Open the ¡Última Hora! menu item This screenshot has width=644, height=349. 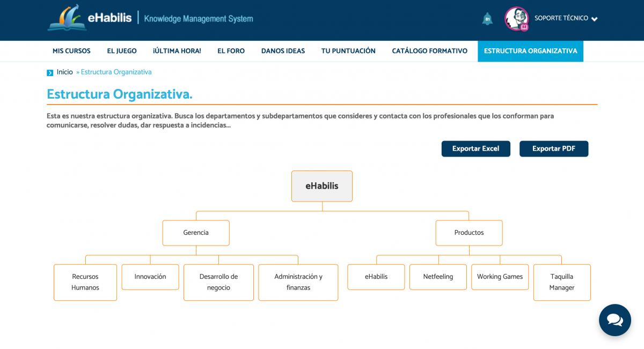(x=177, y=51)
